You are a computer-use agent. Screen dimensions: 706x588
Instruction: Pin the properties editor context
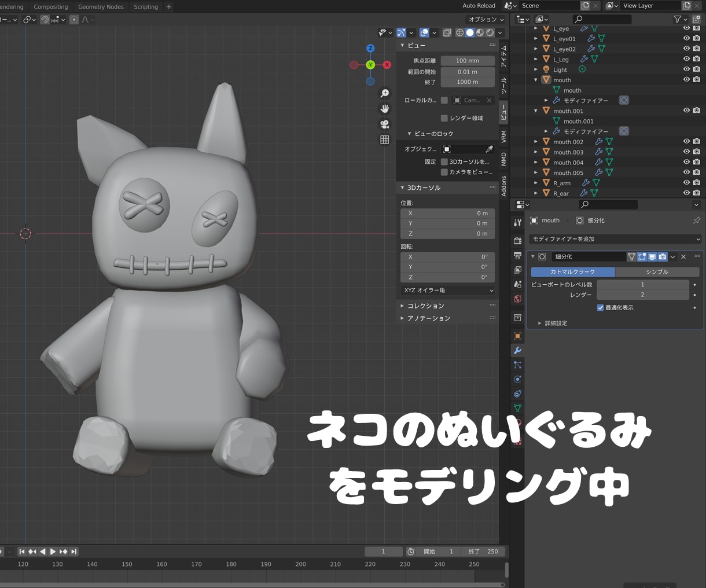coord(696,220)
